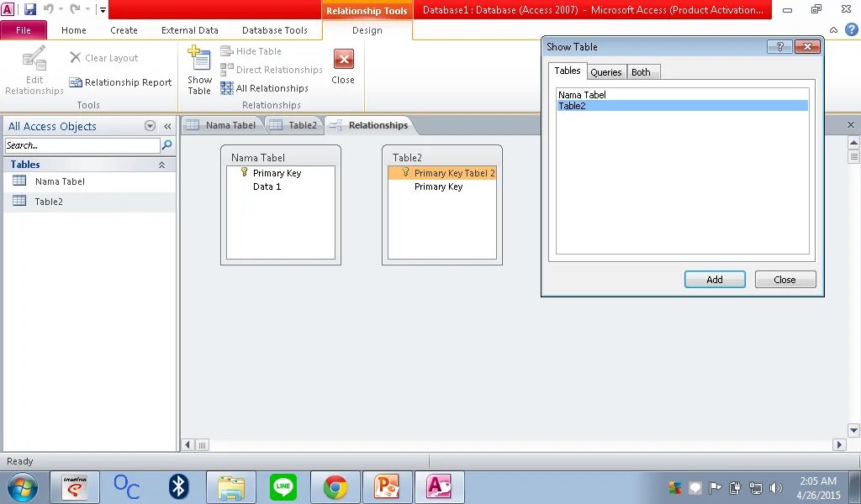Select the Data 1 field in Nama Tabel box

pos(281,186)
